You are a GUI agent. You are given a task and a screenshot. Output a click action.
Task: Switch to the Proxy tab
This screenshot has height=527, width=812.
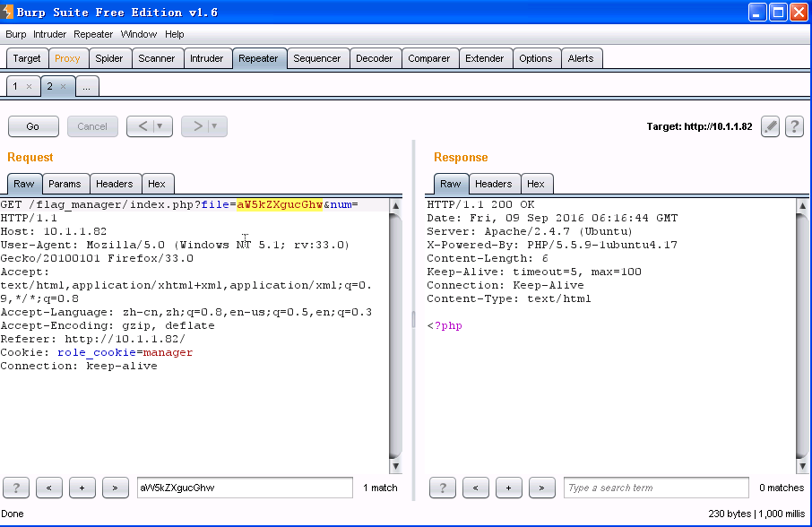click(x=67, y=58)
